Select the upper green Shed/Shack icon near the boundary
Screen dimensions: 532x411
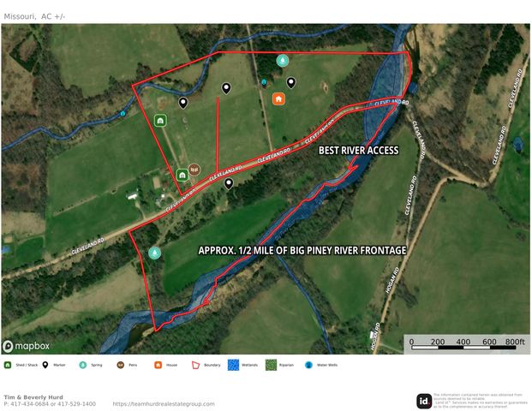coord(160,121)
